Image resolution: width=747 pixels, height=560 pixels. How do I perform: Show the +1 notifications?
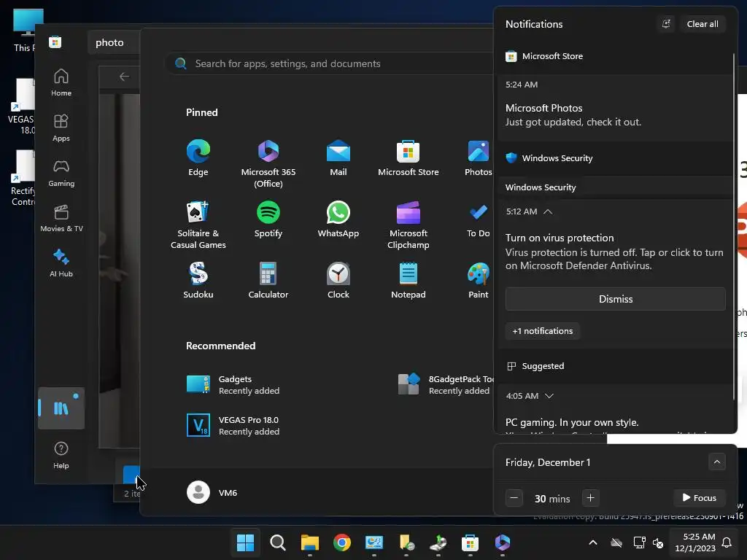point(542,331)
